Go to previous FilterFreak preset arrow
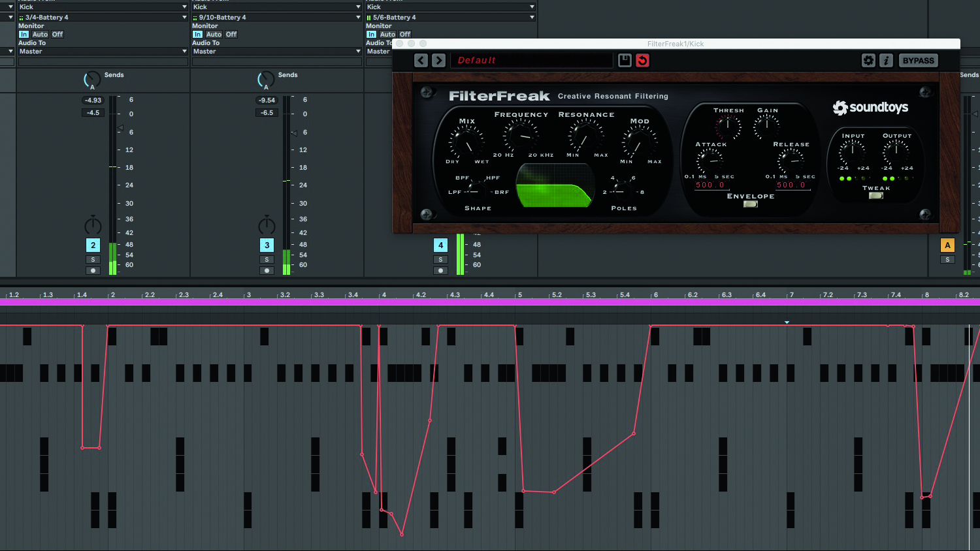This screenshot has height=551, width=980. pyautogui.click(x=421, y=61)
